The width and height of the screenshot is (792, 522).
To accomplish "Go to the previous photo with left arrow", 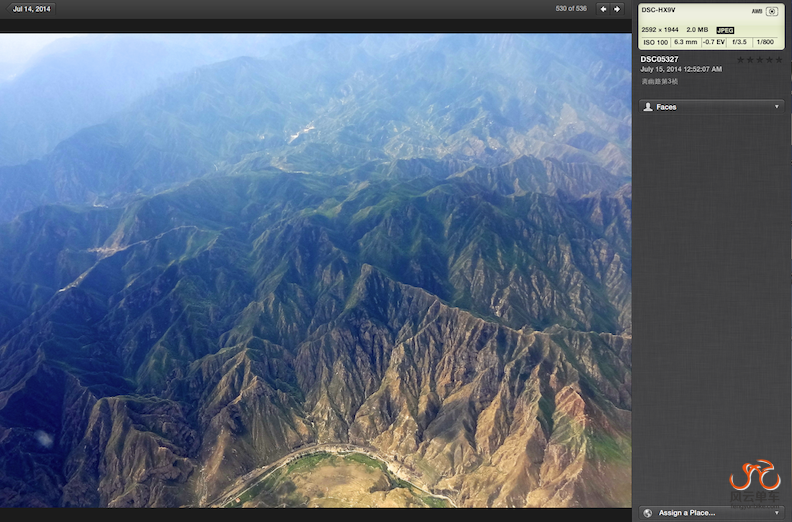I will pyautogui.click(x=603, y=9).
